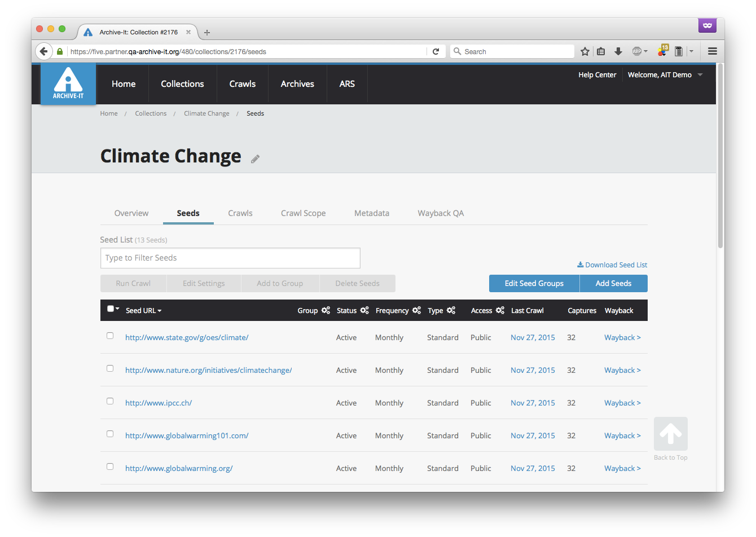The height and width of the screenshot is (537, 756).
Task: Reload the page in the address bar
Action: [x=436, y=51]
